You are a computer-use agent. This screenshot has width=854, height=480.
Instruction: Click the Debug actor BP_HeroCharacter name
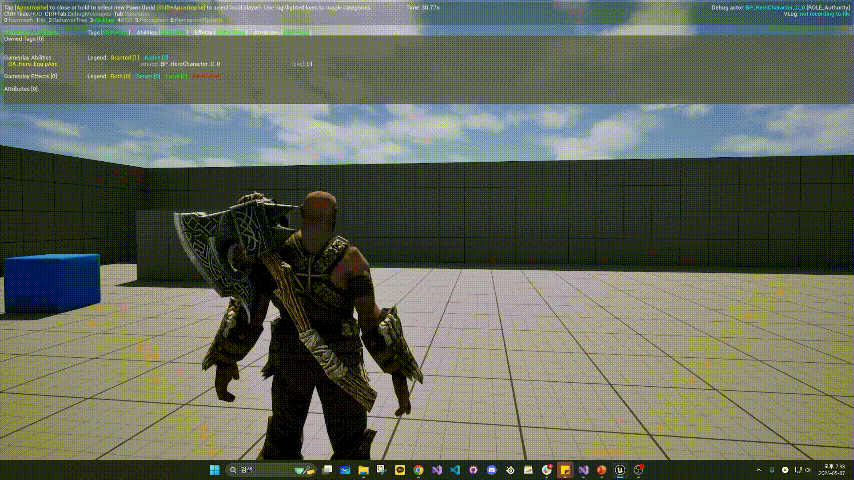tap(774, 8)
